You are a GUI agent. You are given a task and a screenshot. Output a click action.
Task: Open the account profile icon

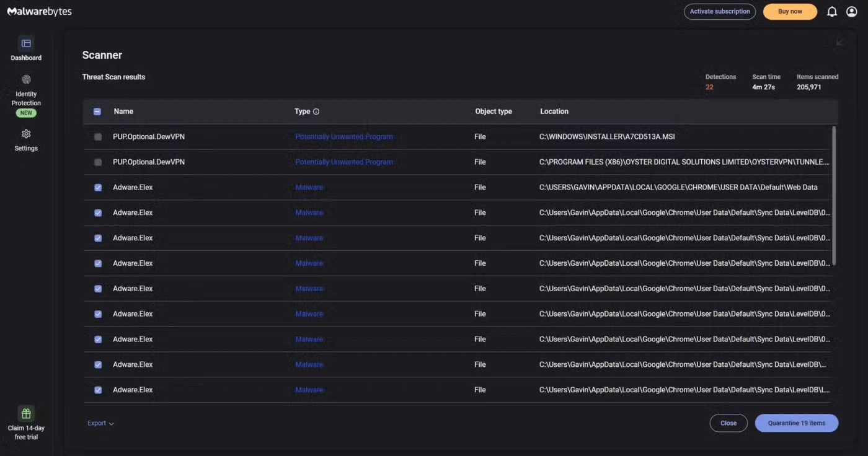(852, 12)
